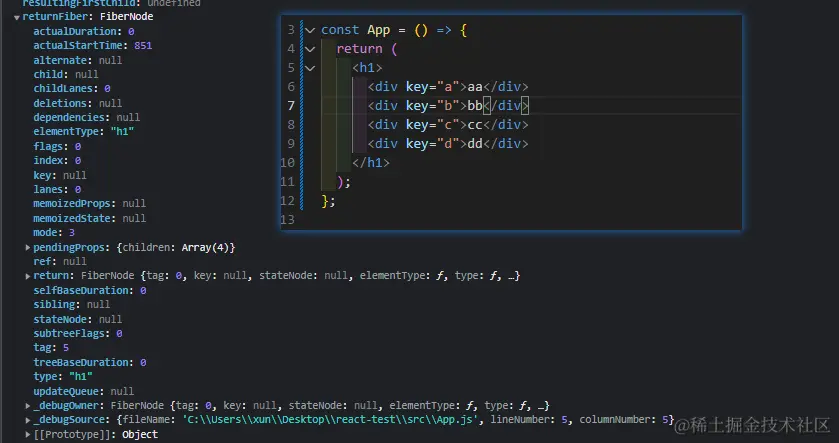Click the return ( statement in code
The width and height of the screenshot is (839, 443).
pyautogui.click(x=367, y=49)
